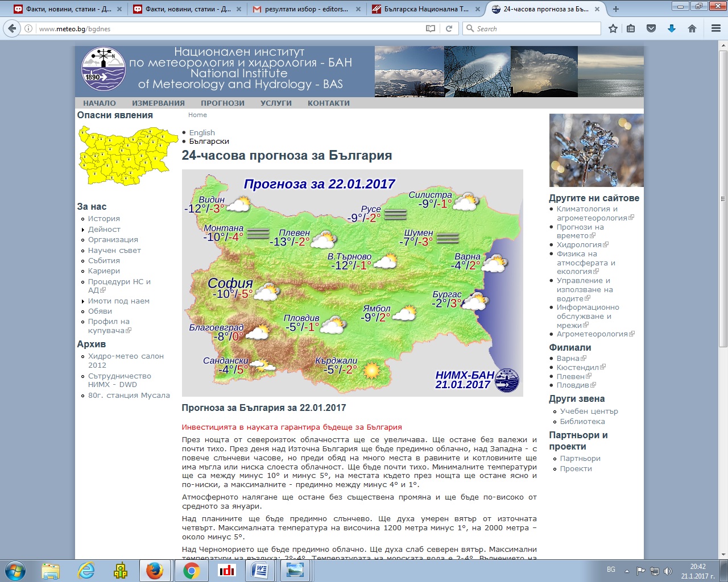The height and width of the screenshot is (582, 728).
Task: Open the Firefox hamburger menu
Action: (716, 28)
